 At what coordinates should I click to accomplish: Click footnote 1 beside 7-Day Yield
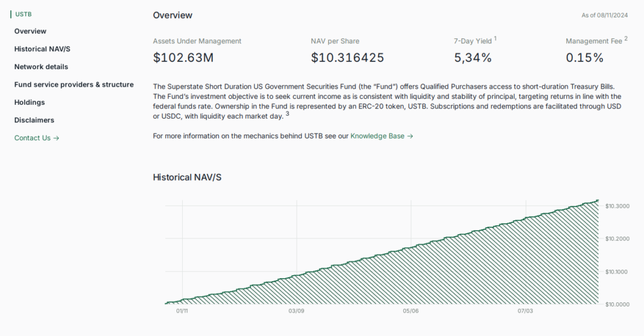pyautogui.click(x=496, y=39)
